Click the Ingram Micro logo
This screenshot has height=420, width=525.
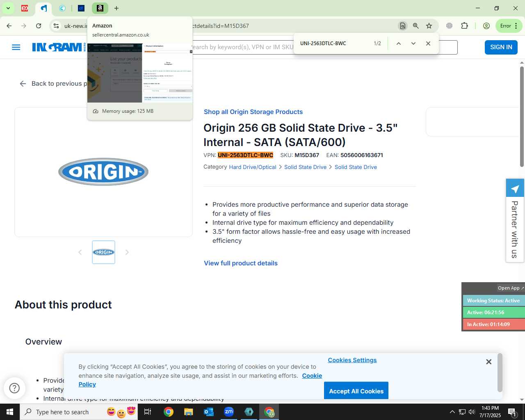point(59,47)
